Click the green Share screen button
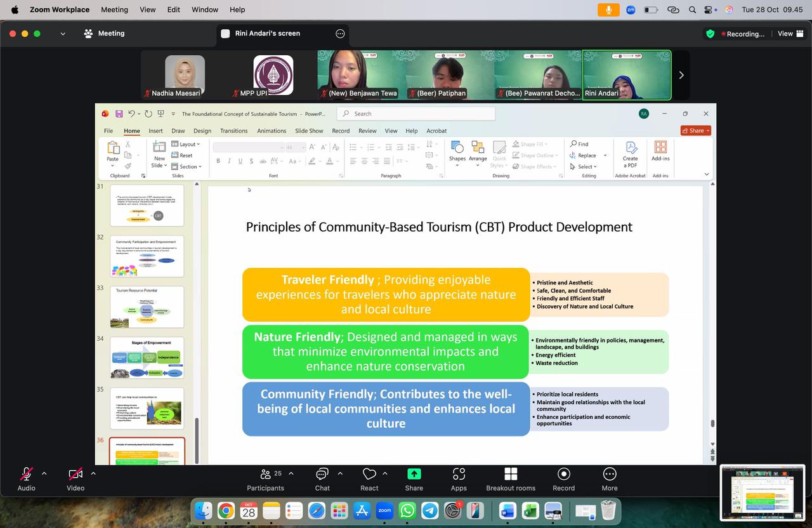This screenshot has width=812, height=528. point(414,478)
